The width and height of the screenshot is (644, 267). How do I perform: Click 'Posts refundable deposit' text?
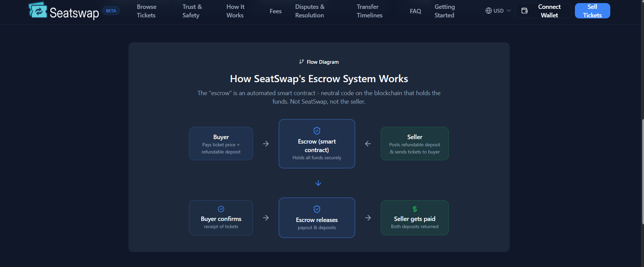[x=414, y=145]
